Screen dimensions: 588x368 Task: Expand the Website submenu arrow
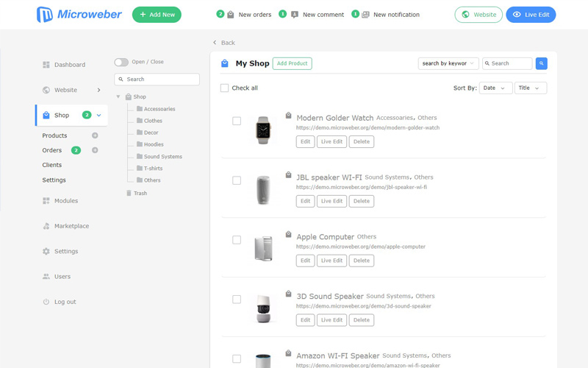pyautogui.click(x=98, y=90)
